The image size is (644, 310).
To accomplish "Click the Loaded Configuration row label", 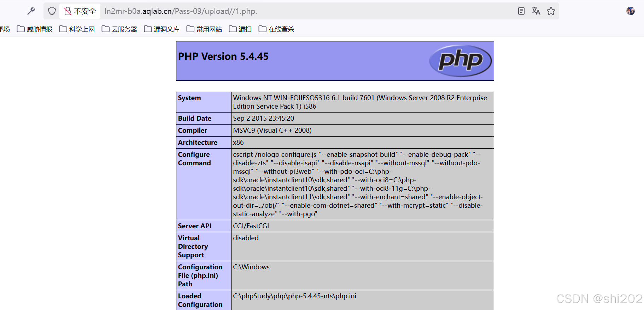I will point(200,300).
